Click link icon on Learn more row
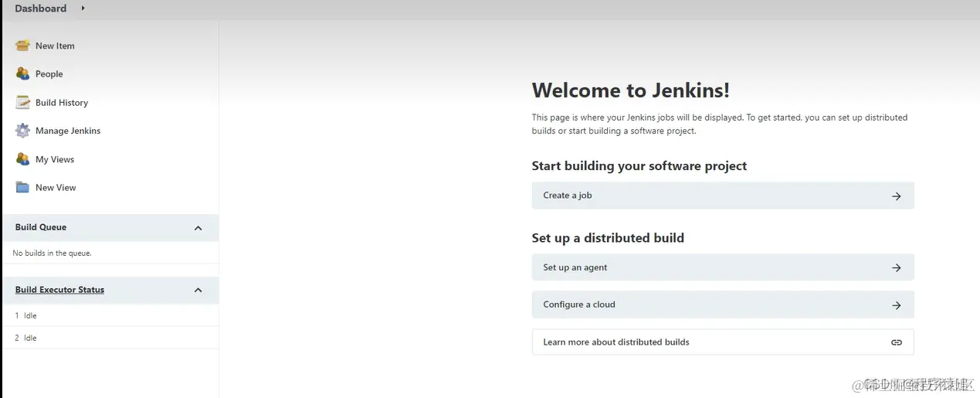 click(897, 342)
